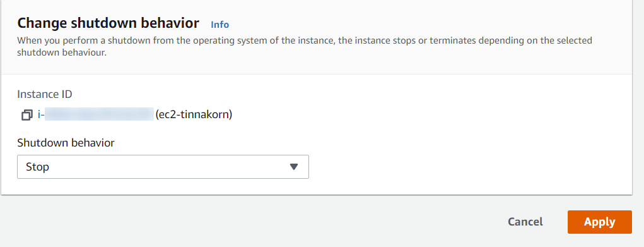644x247 pixels.
Task: Click the Cancel button
Action: [x=525, y=222]
